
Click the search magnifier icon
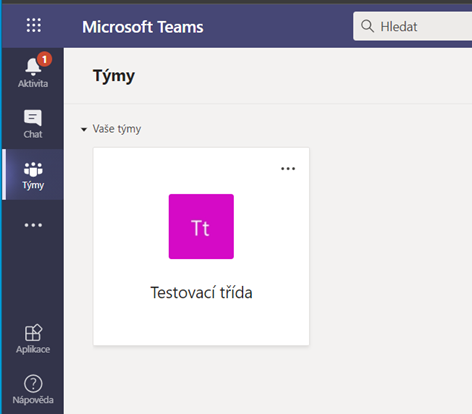367,26
